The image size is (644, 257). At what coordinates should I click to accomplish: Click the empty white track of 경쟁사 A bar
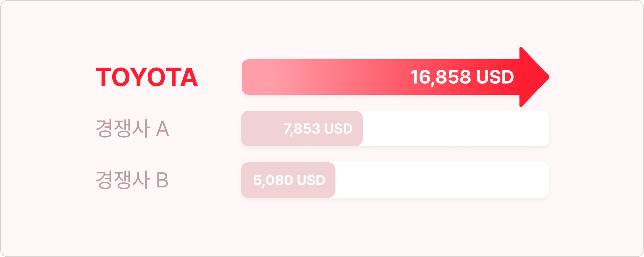coord(455,128)
